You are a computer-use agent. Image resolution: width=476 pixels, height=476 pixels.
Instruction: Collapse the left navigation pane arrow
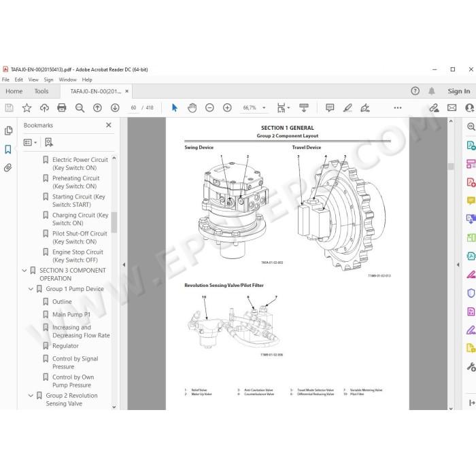[x=124, y=265]
